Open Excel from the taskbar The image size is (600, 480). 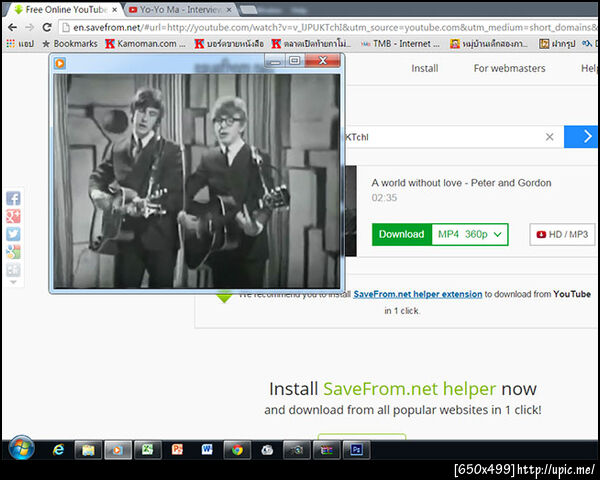click(x=148, y=450)
